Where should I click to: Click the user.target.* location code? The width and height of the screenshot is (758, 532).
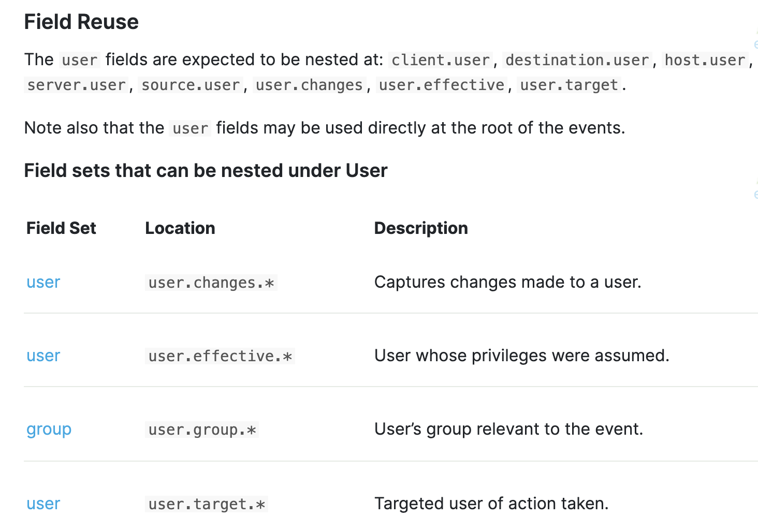click(x=207, y=504)
